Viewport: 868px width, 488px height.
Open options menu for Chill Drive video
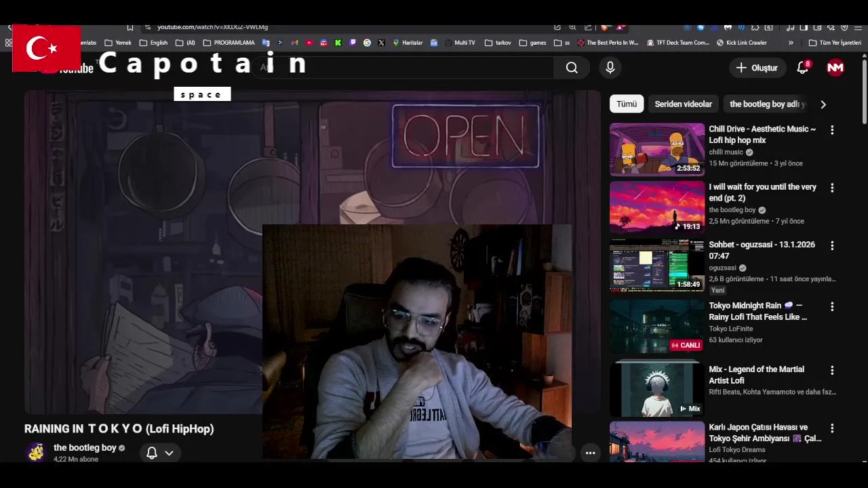[832, 129]
